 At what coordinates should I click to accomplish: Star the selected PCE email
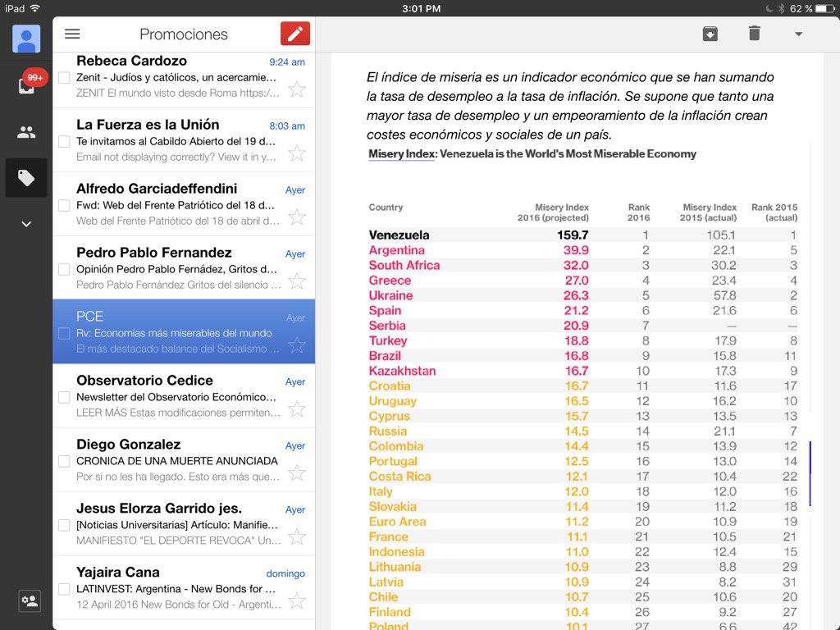click(x=297, y=345)
